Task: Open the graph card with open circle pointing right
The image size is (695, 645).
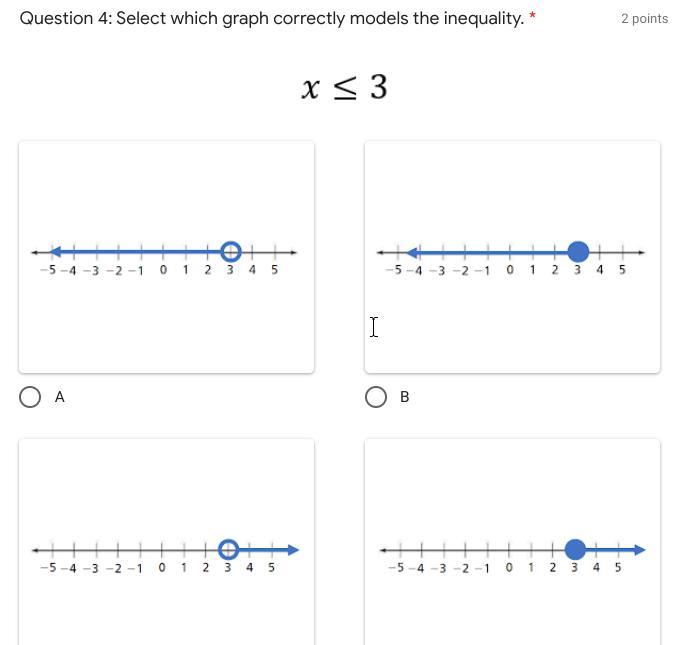Action: pyautogui.click(x=167, y=542)
